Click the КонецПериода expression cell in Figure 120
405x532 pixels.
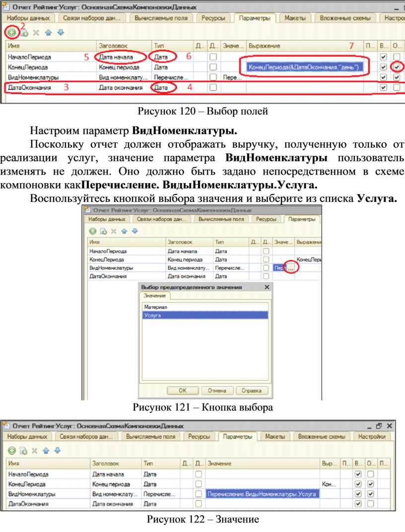coord(305,67)
